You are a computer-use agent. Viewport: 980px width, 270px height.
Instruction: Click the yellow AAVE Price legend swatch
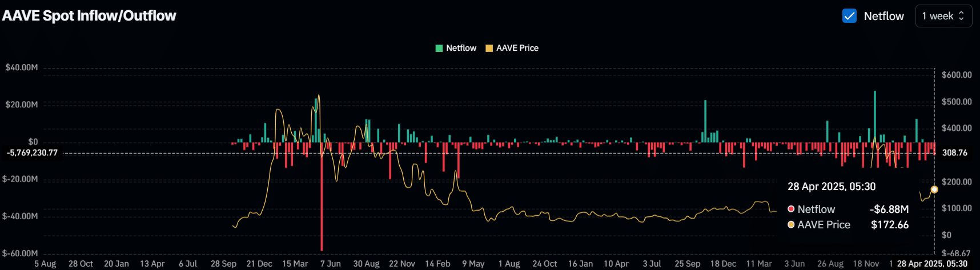coord(489,48)
